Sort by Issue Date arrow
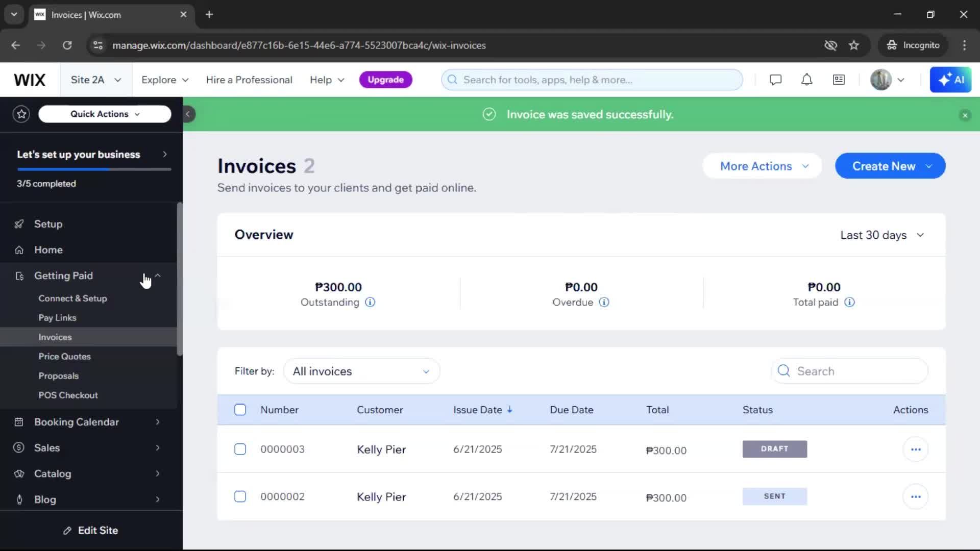Viewport: 980px width, 551px height. pos(509,410)
